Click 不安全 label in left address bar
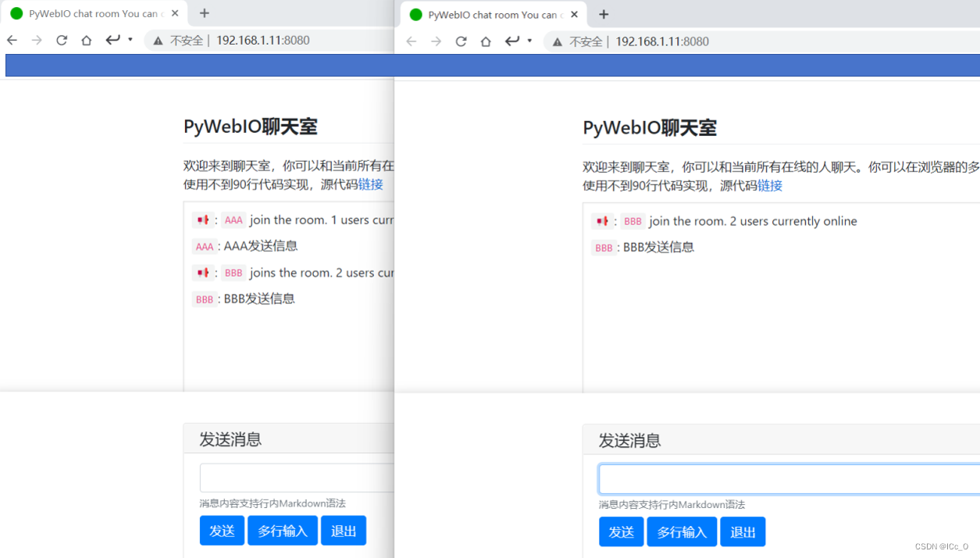980x558 pixels. [187, 40]
